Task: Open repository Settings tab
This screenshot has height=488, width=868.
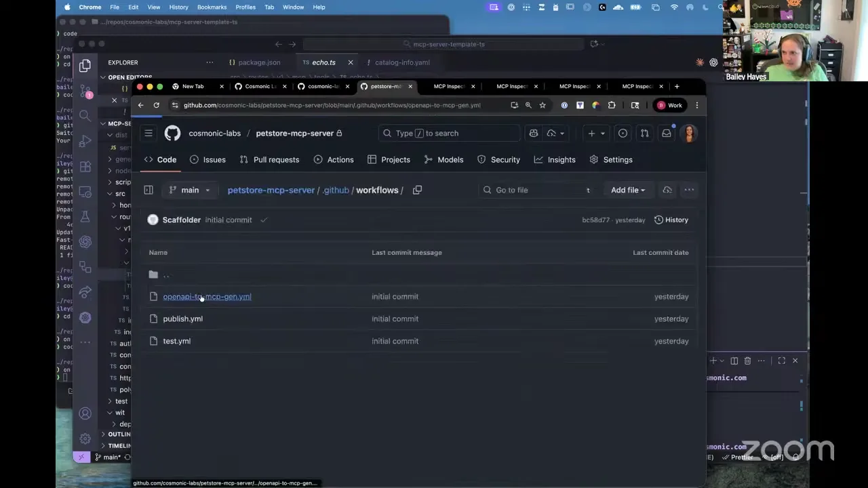Action: click(611, 160)
